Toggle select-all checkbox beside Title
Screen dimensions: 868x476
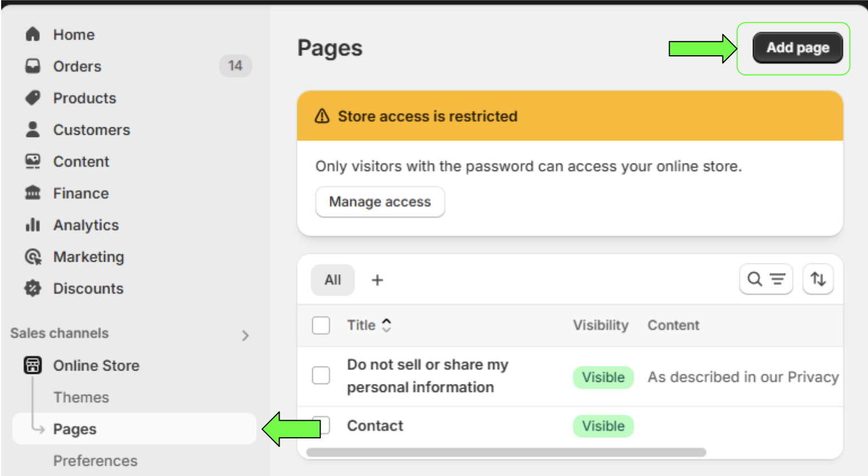tap(321, 325)
